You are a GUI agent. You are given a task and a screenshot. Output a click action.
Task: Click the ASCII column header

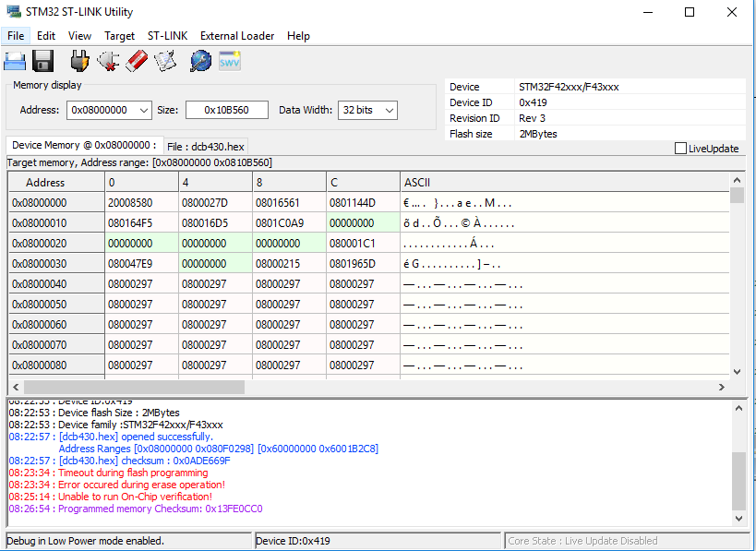click(x=565, y=182)
